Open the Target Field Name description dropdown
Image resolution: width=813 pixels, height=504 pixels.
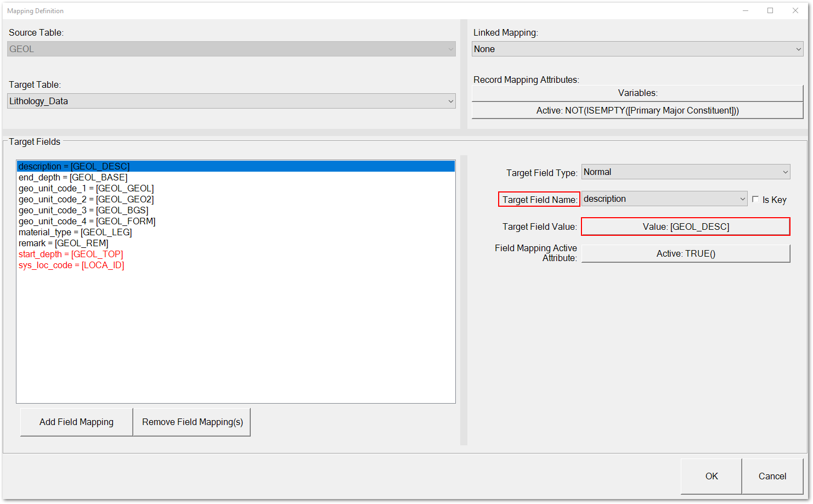click(664, 199)
